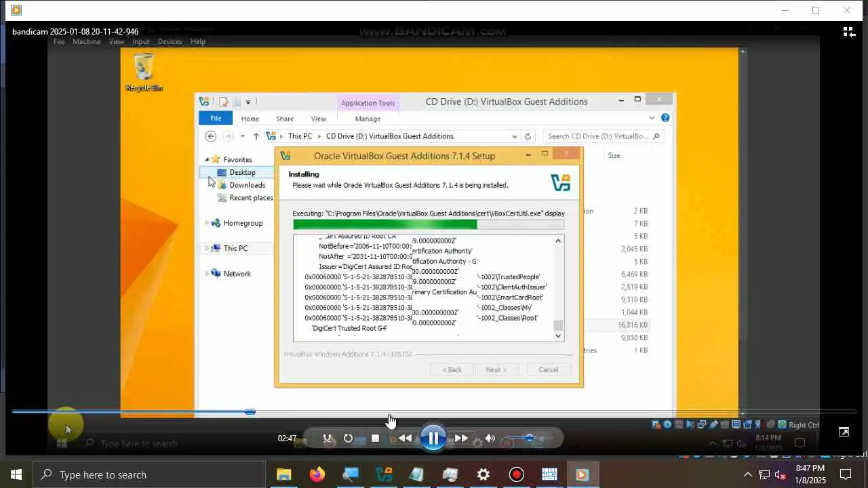Click the Explorer Forward navigation arrow
Viewport: 868px width, 488px height.
(227, 136)
